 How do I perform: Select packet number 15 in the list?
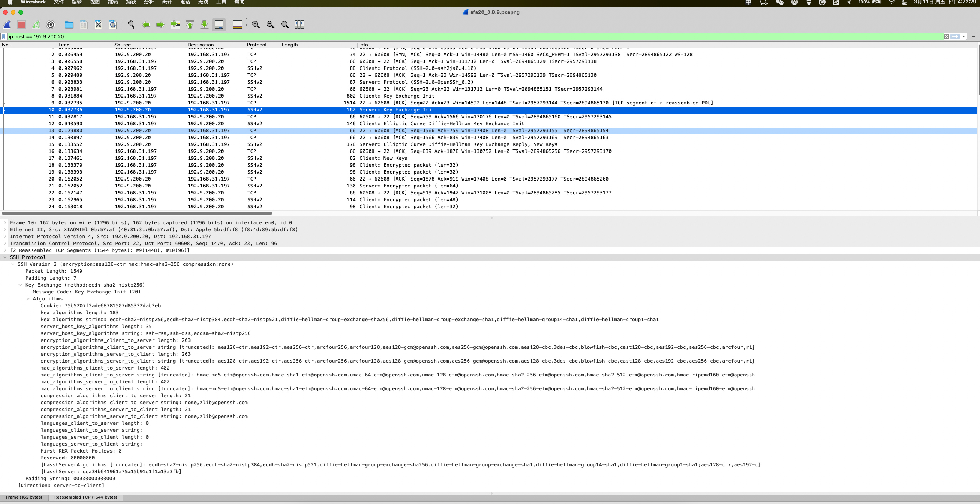click(154, 144)
